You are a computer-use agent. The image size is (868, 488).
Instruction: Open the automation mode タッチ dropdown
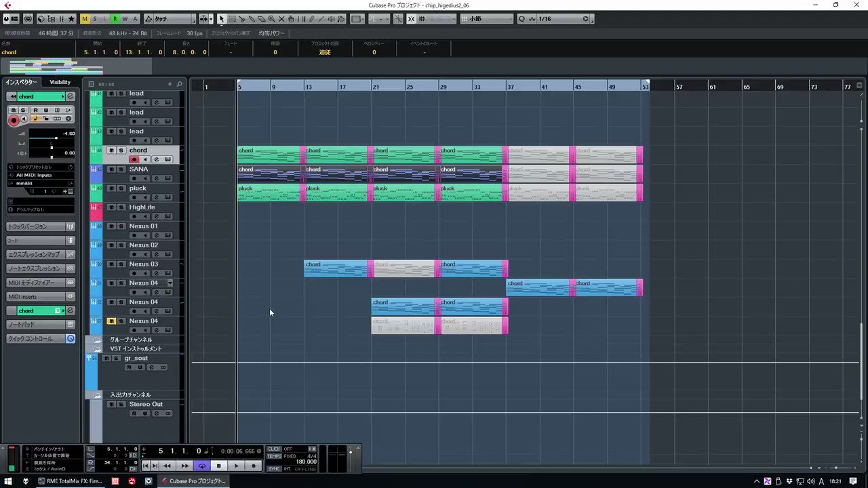pyautogui.click(x=174, y=19)
